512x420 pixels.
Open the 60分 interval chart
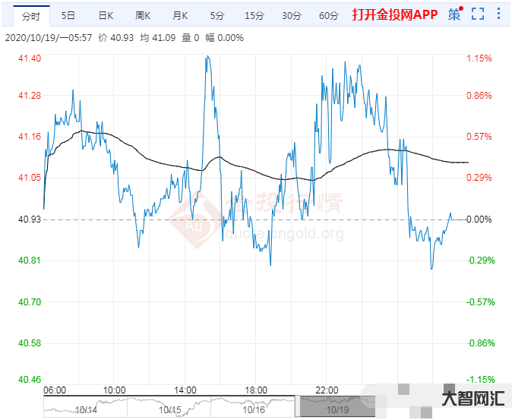[x=329, y=15]
